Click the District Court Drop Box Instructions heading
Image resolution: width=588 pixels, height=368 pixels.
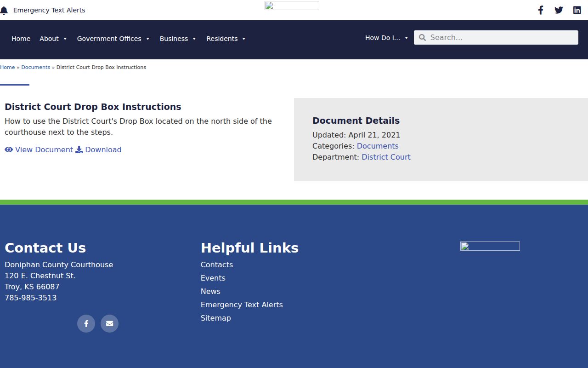pos(93,107)
